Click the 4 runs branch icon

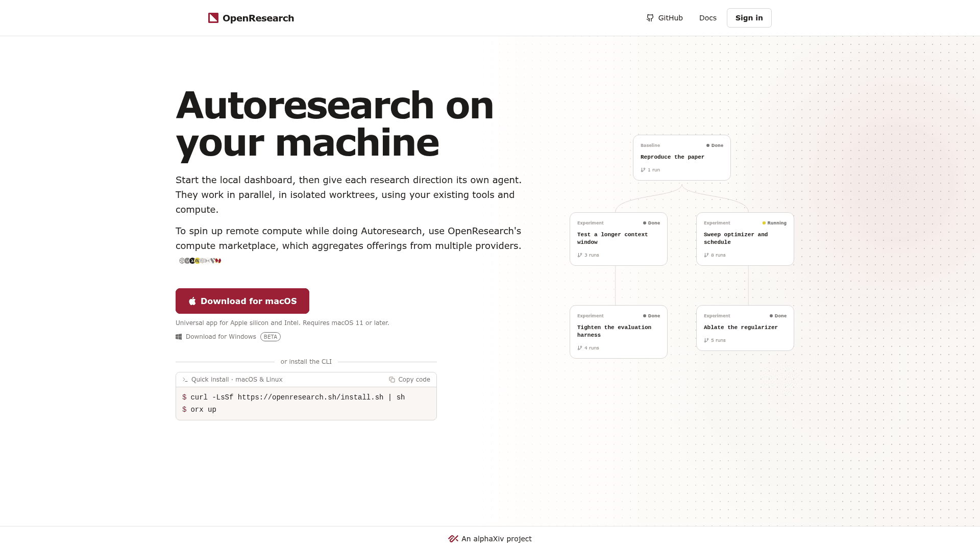point(580,348)
